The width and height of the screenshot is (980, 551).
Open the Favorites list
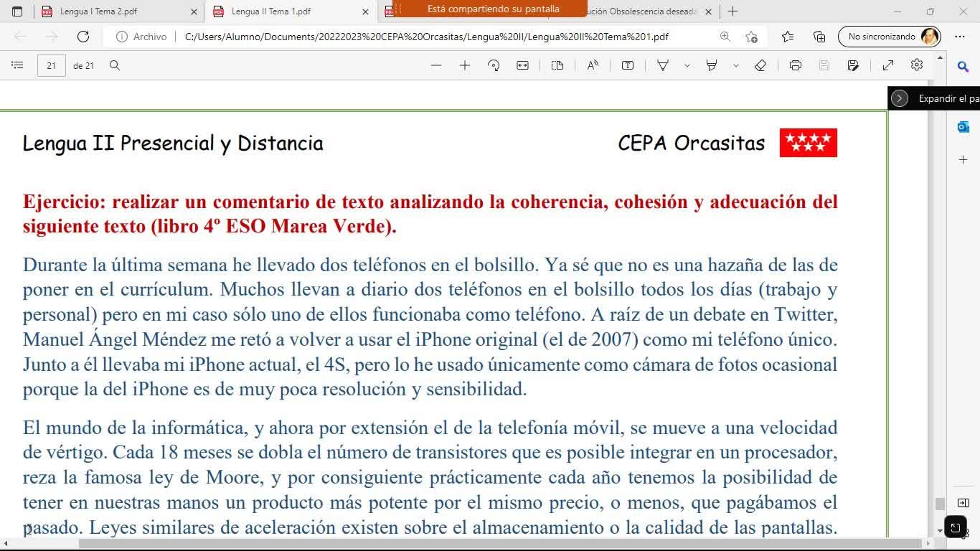(788, 37)
